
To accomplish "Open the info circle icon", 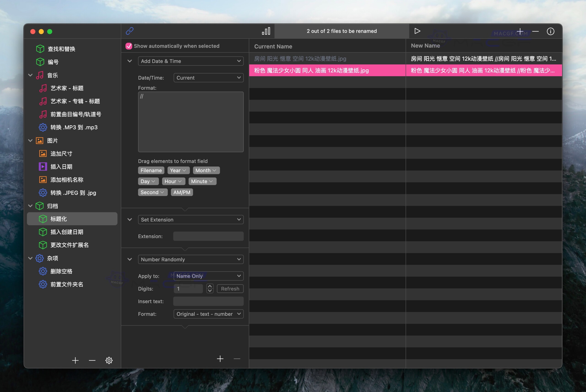I will pyautogui.click(x=550, y=31).
